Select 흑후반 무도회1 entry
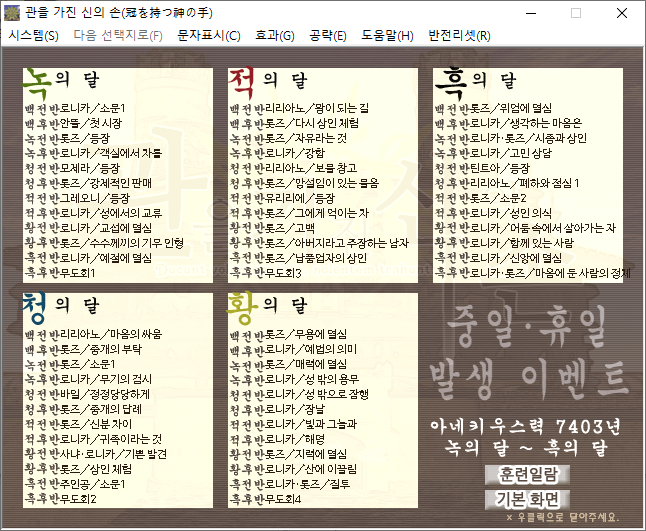The image size is (646, 531). (60, 273)
